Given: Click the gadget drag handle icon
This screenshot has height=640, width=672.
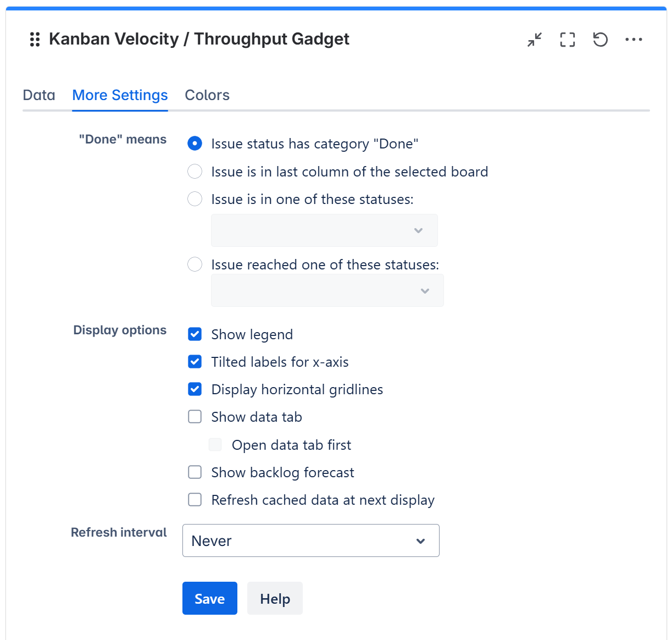Looking at the screenshot, I should 35,40.
